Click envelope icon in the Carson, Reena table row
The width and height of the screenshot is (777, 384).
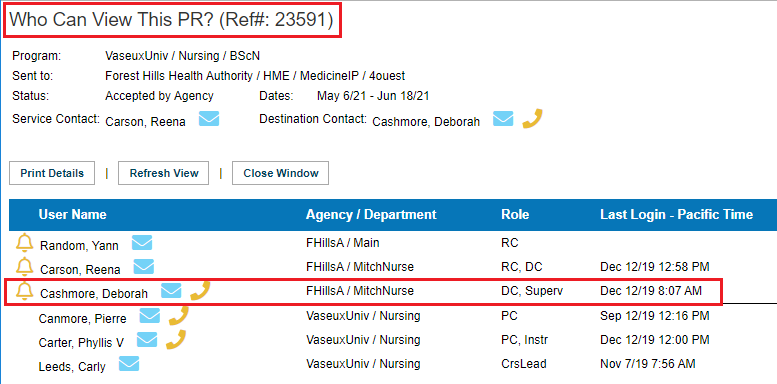[x=144, y=267]
